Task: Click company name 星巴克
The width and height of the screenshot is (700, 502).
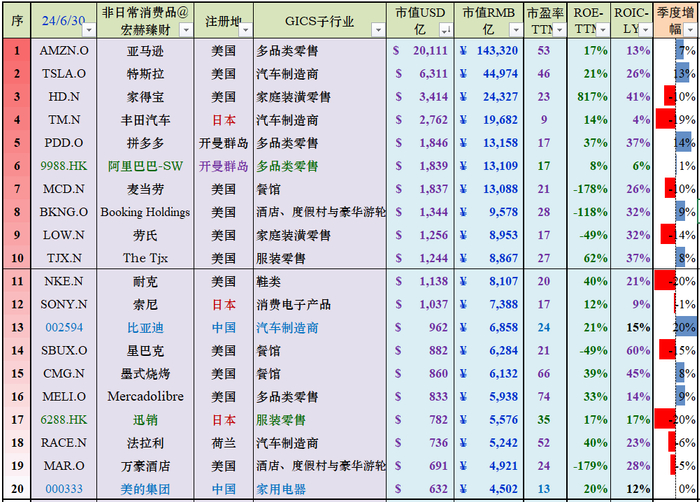Action: point(146,350)
